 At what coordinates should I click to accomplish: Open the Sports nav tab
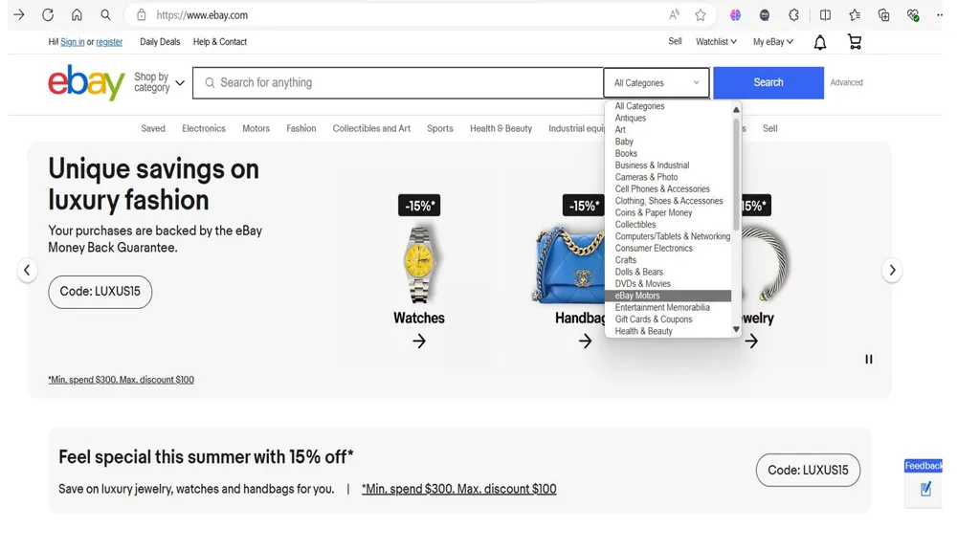click(440, 129)
